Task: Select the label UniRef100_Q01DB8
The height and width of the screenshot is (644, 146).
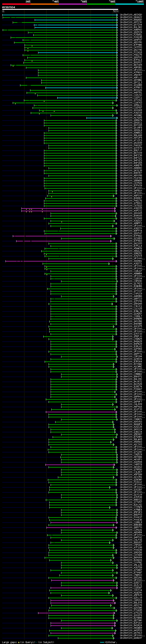Action: coord(131,85)
